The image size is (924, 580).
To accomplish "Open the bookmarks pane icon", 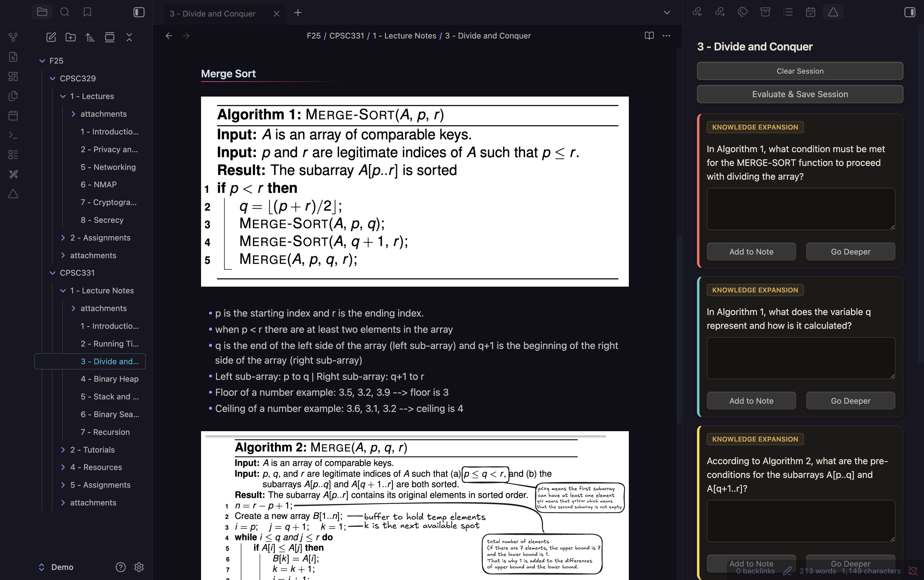I will pos(87,12).
